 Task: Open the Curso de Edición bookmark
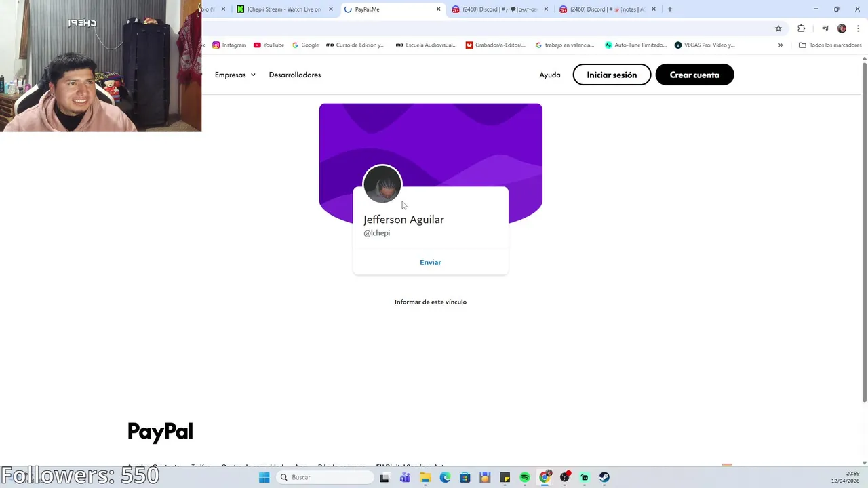[x=355, y=45]
